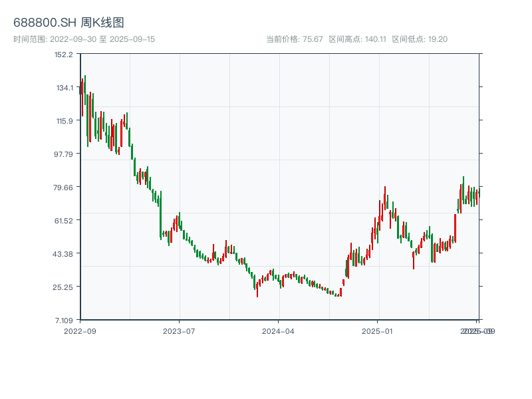
Task: Click y-axis label 61.52
Action: pyautogui.click(x=64, y=221)
